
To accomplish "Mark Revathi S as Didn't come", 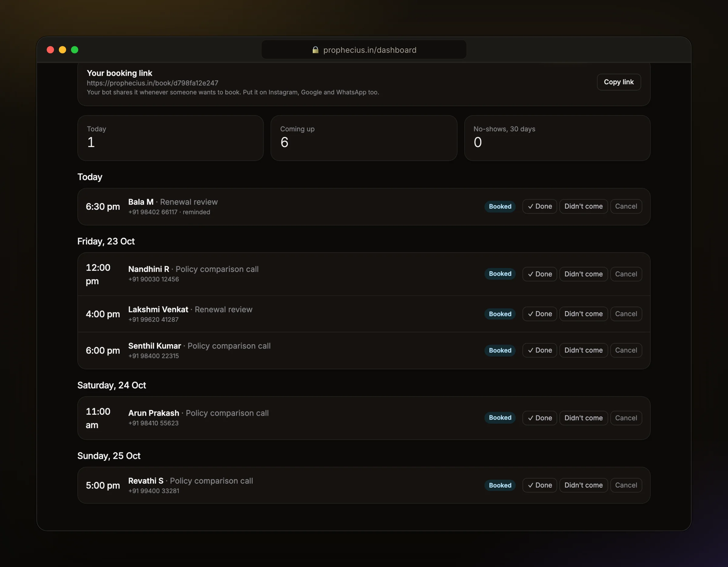I will 583,485.
